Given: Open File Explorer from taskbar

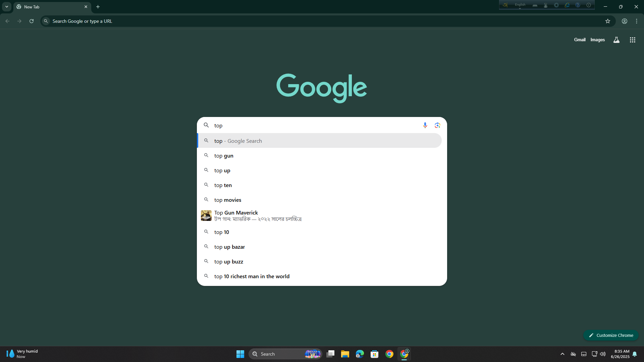Looking at the screenshot, I should tap(345, 354).
